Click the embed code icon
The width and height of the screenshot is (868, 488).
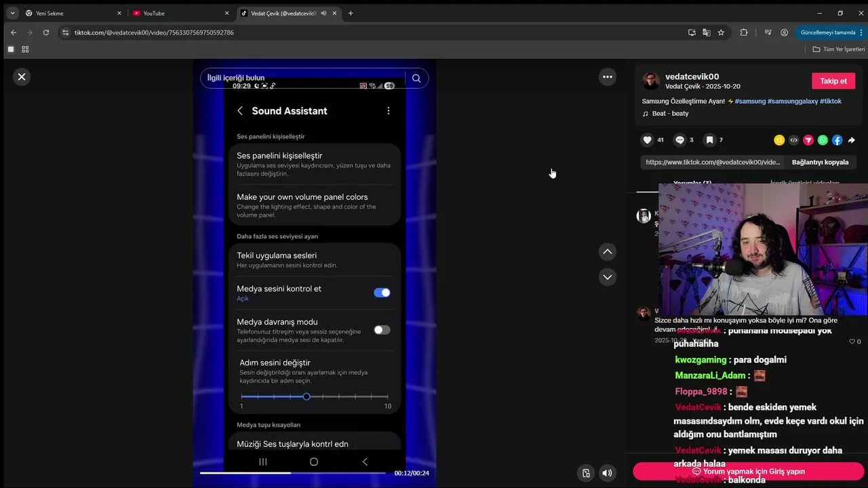pyautogui.click(x=794, y=140)
